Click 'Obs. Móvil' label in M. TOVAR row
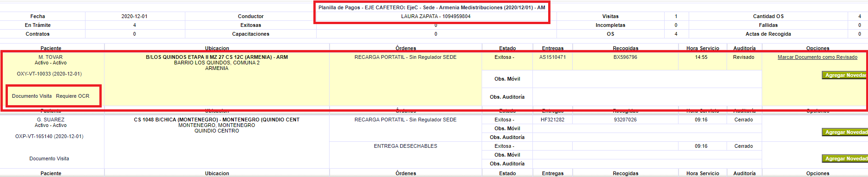868x177 pixels. click(x=507, y=79)
